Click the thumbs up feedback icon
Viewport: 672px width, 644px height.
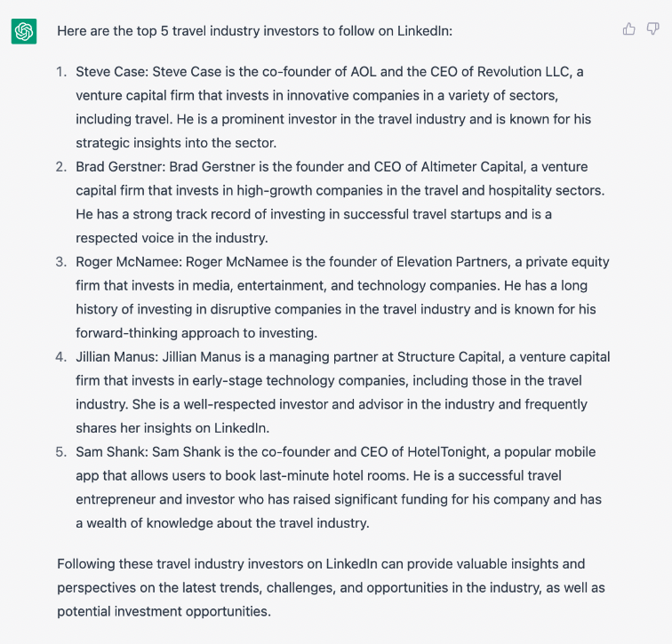[628, 29]
